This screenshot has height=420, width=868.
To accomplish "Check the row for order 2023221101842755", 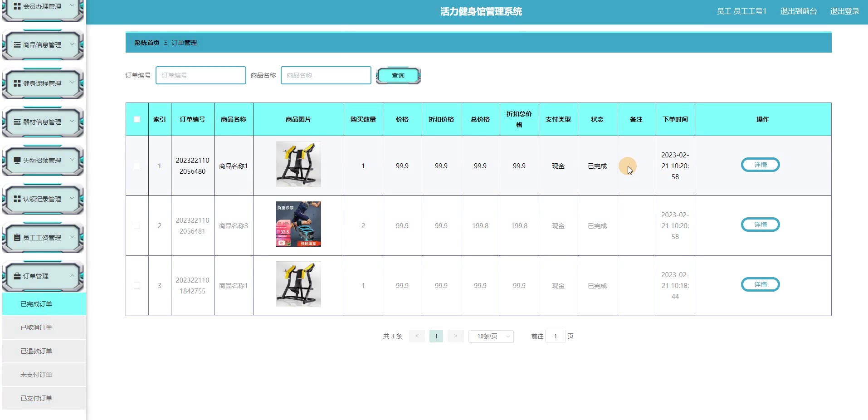I will [137, 286].
